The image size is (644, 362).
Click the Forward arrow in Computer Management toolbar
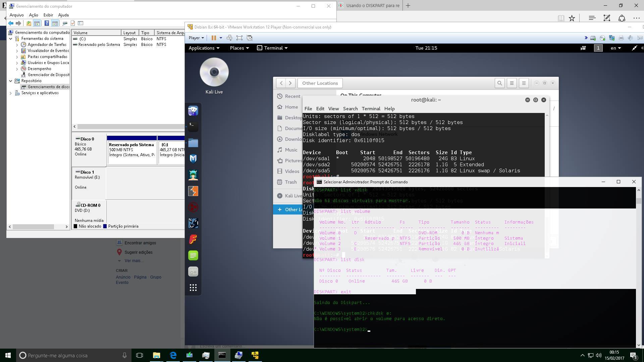click(19, 23)
